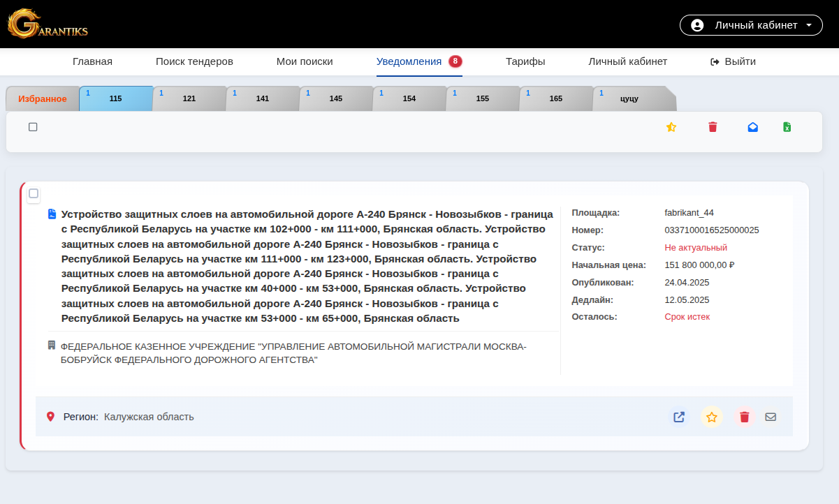This screenshot has height=504, width=839.
Task: Click the Garantiks logo
Action: [47, 24]
